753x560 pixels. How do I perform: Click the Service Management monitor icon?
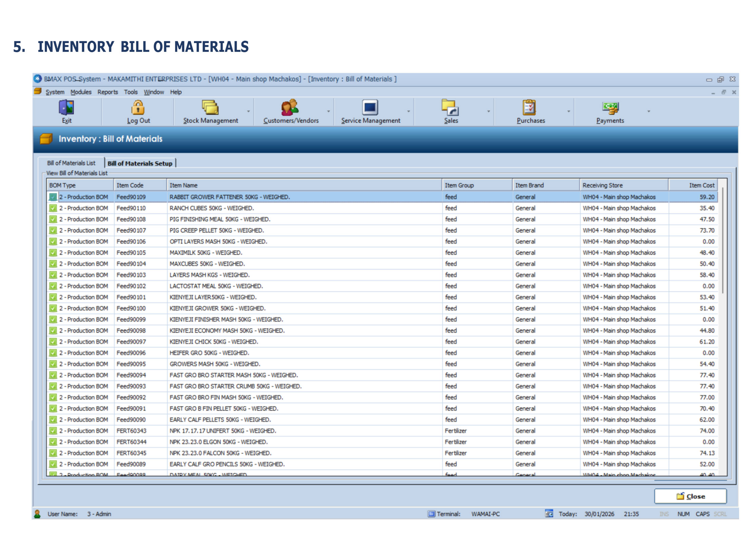370,108
